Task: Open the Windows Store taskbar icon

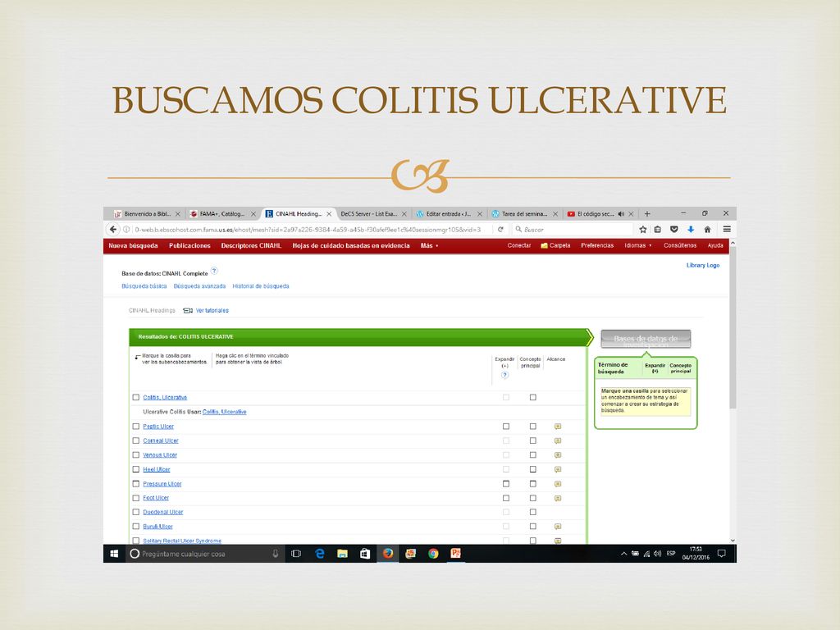Action: (x=365, y=554)
